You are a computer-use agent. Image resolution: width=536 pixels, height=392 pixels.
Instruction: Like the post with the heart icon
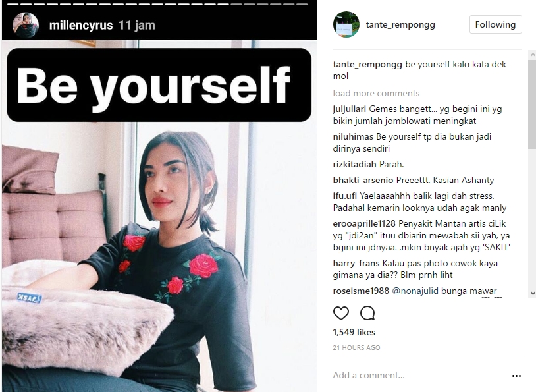(341, 313)
